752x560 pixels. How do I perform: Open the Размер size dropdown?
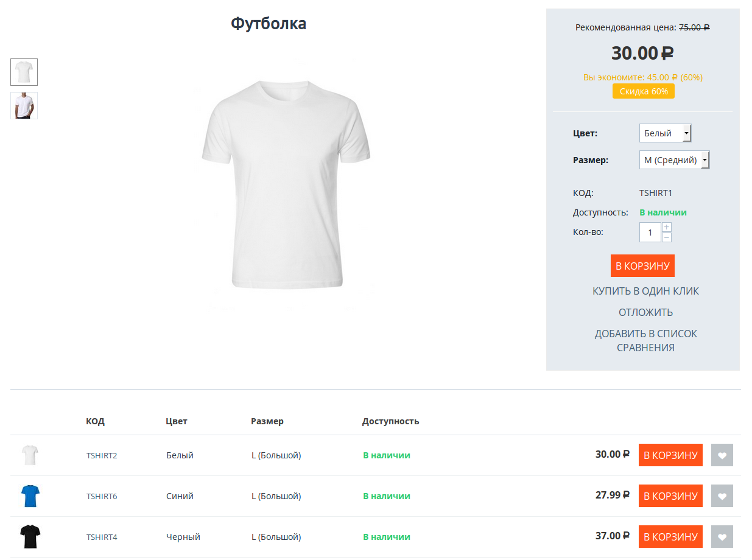(x=674, y=160)
